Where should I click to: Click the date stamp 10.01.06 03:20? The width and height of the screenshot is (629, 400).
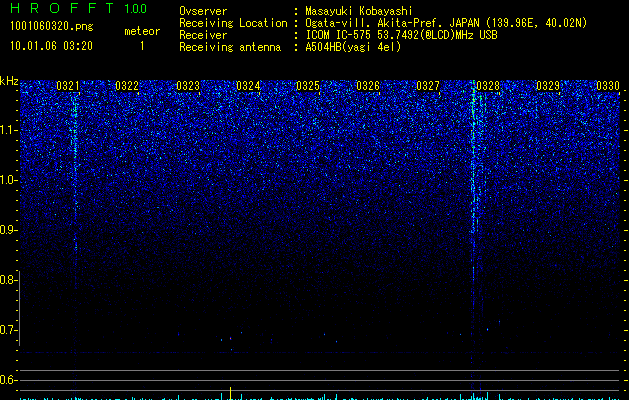pos(51,46)
